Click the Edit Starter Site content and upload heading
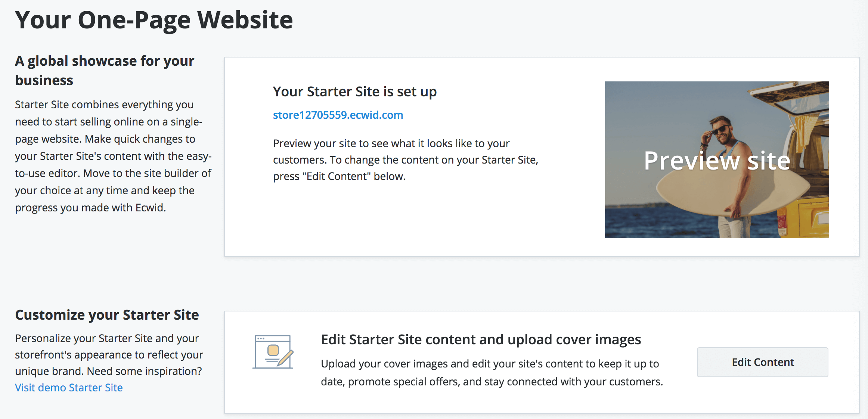The image size is (868, 419). (x=481, y=339)
